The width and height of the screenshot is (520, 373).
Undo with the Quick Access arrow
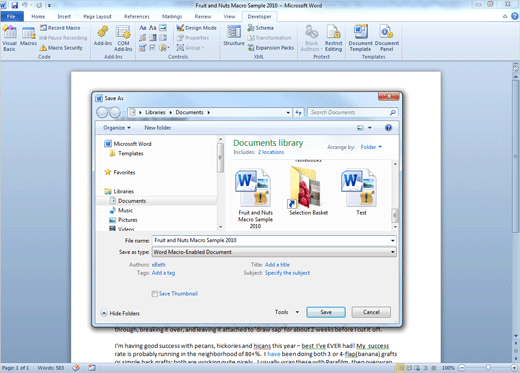(25, 5)
